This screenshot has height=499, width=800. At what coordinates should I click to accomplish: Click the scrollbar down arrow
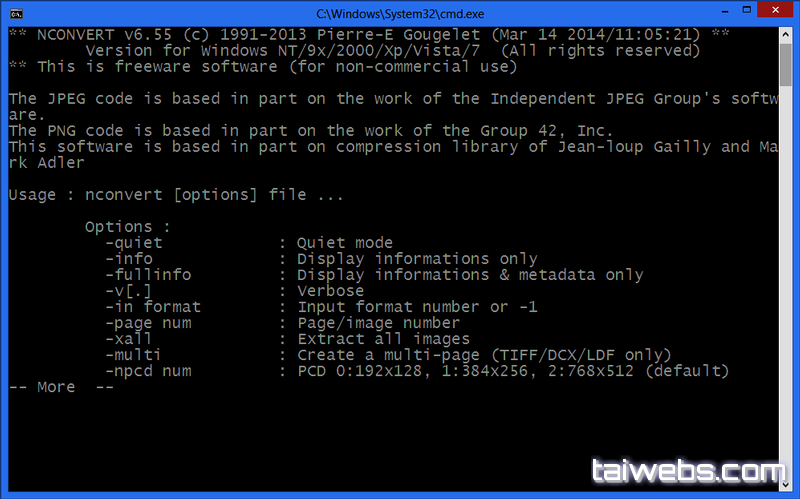pyautogui.click(x=785, y=484)
